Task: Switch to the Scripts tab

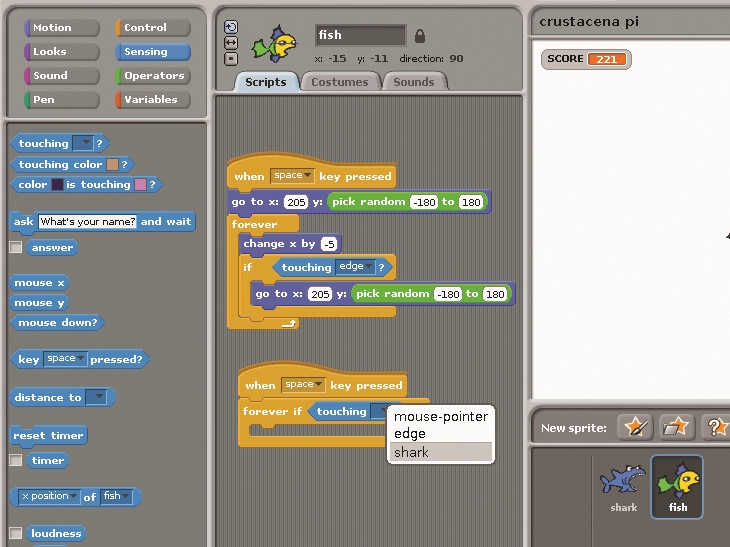Action: (266, 82)
